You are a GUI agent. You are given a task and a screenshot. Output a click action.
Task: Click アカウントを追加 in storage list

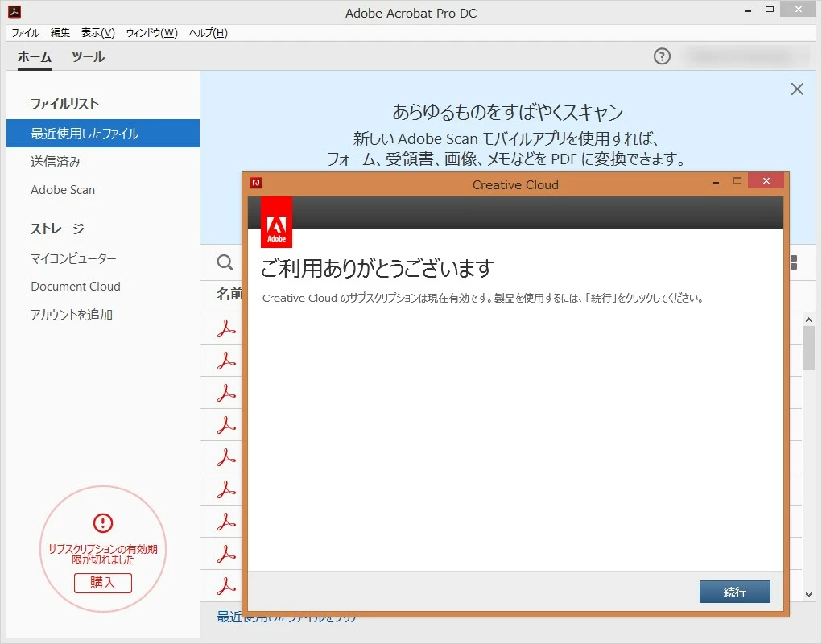(72, 315)
